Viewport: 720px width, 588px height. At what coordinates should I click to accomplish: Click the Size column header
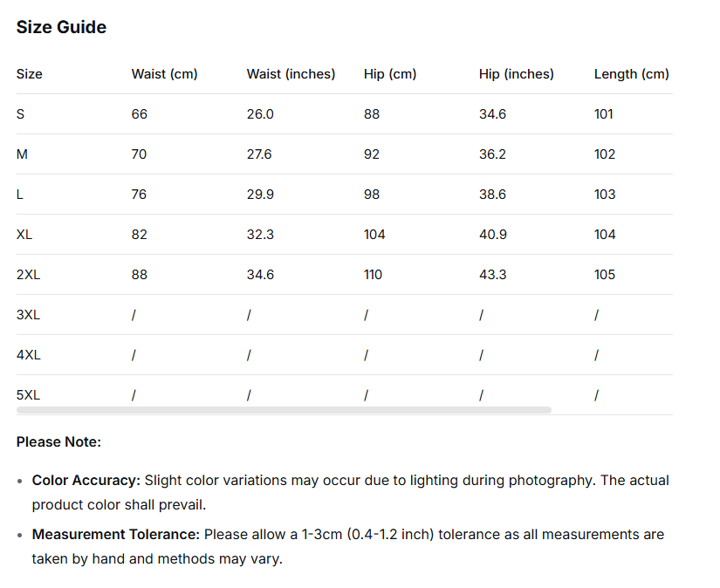(x=29, y=74)
